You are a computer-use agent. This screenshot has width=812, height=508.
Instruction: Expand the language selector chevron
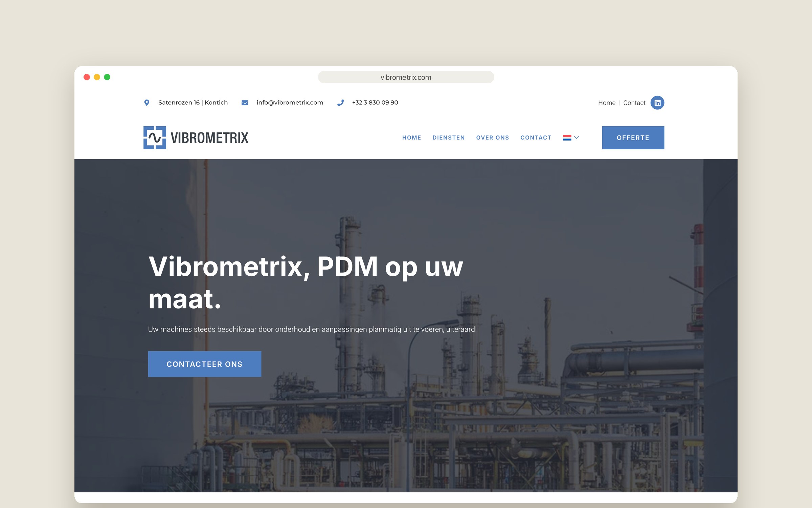(577, 137)
